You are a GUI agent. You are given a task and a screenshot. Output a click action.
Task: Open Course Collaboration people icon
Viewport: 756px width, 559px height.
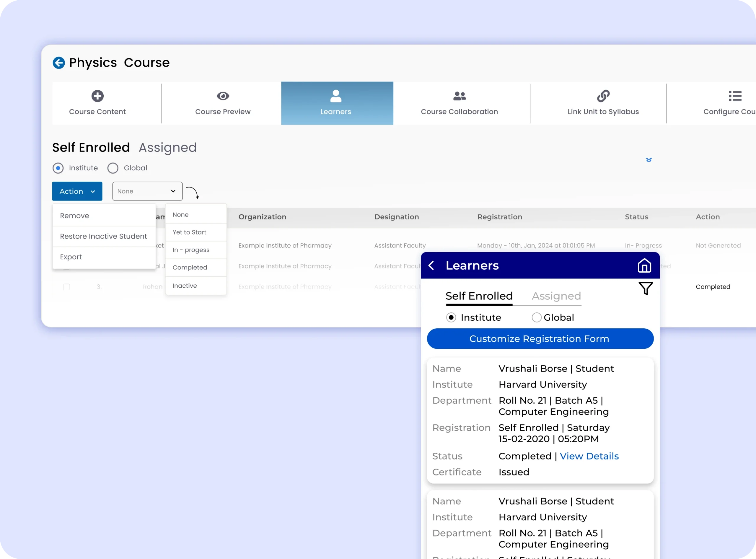click(x=459, y=96)
